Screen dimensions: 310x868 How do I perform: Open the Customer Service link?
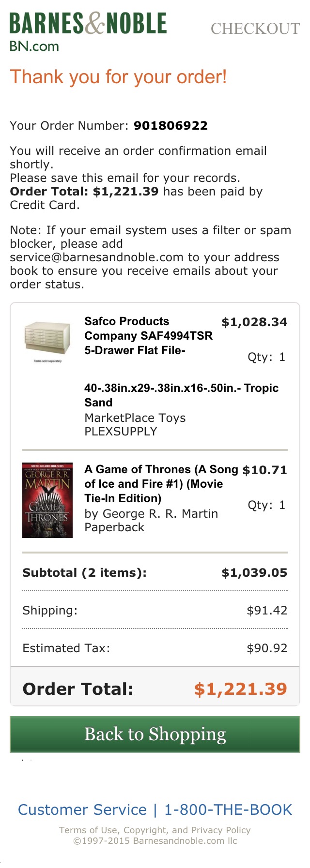tap(82, 810)
